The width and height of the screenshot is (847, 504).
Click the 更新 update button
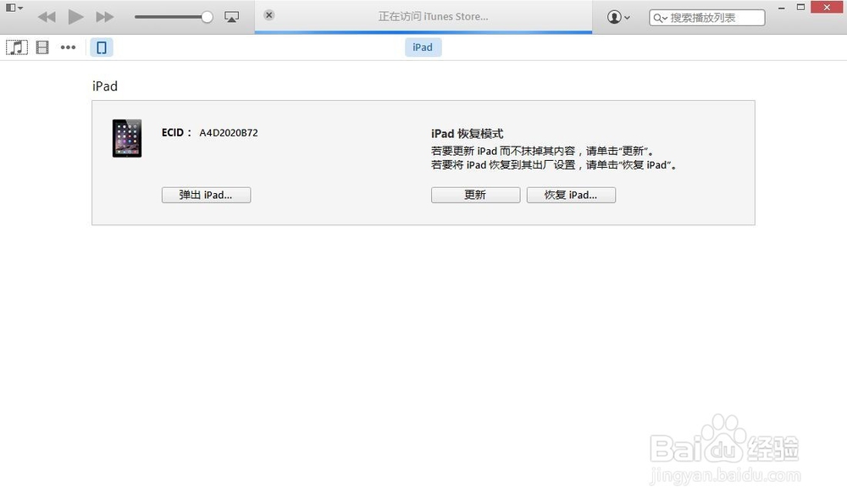[x=475, y=195]
